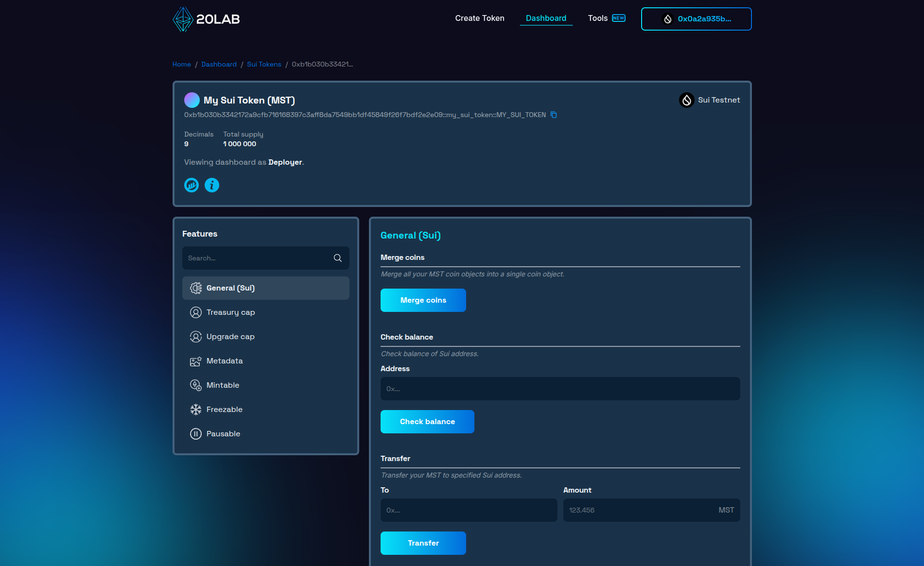Open the Create Token page
The width and height of the screenshot is (924, 566).
tap(480, 18)
